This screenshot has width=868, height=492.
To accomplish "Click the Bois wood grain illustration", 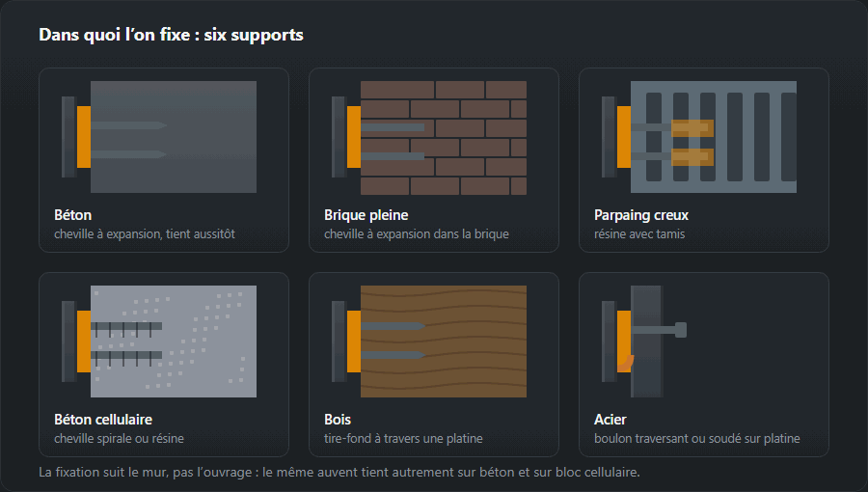I will point(429,342).
